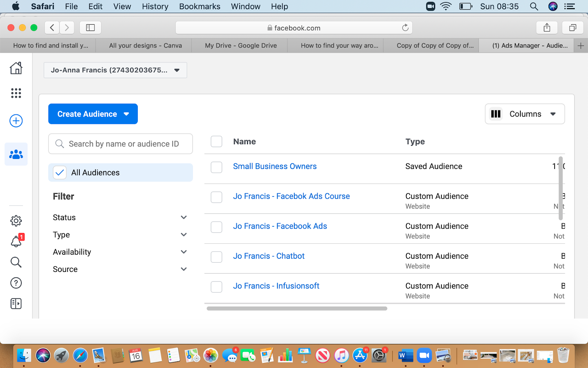Open Music app in dock
588x368 pixels.
click(341, 355)
